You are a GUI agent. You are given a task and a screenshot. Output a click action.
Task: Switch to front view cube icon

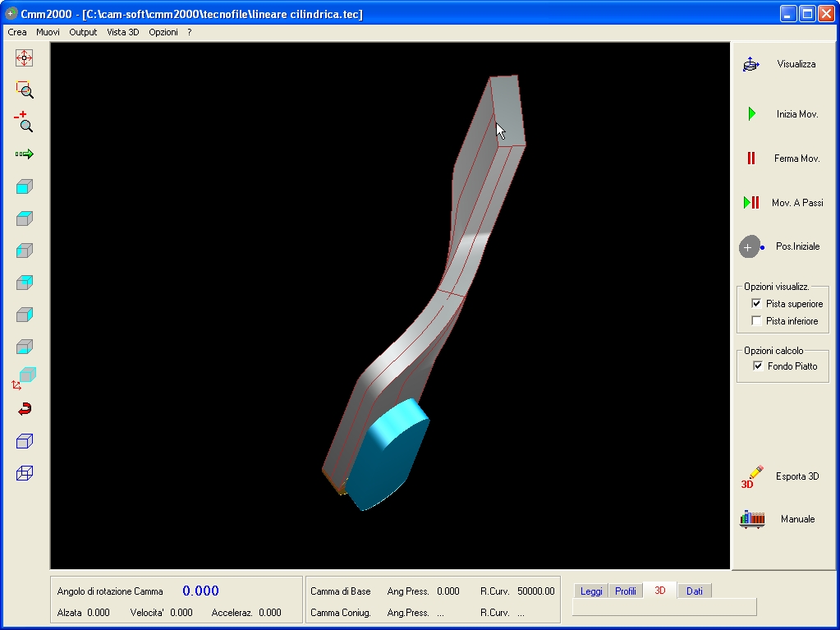tap(25, 186)
